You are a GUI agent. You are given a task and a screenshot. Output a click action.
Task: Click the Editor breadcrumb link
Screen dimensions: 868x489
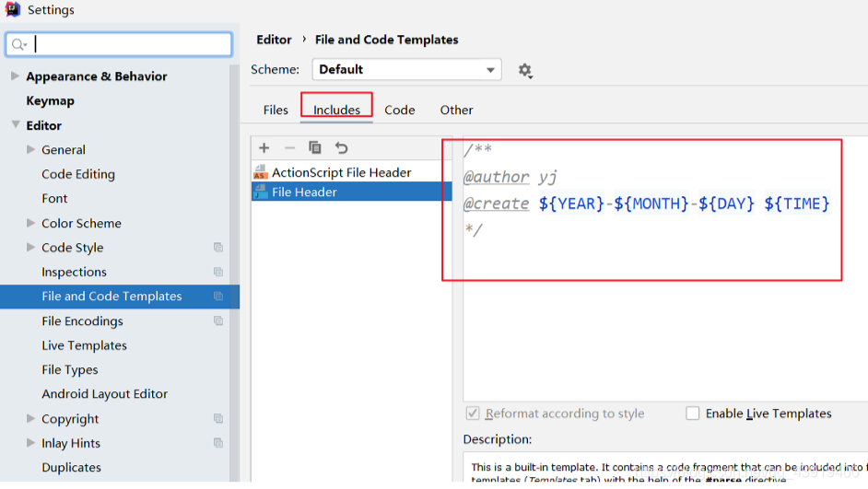[x=274, y=40]
